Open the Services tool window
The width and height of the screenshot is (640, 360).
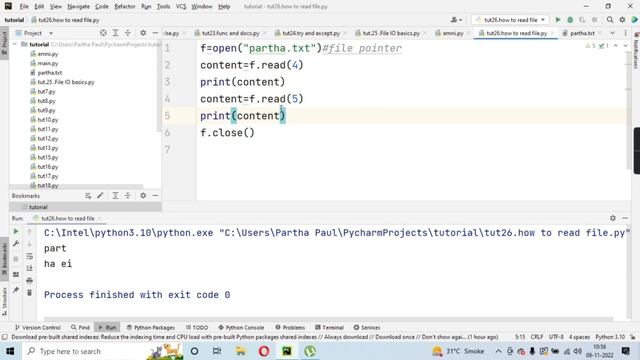click(367, 327)
